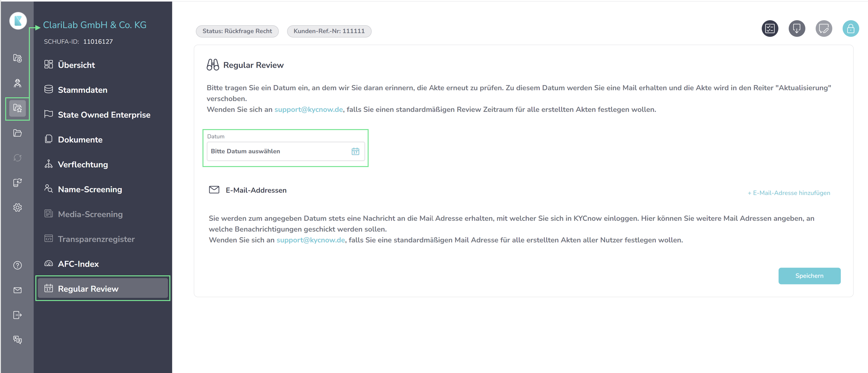Viewport: 868px width, 373px height.
Task: Open the new folder (add file) icon
Action: [18, 58]
